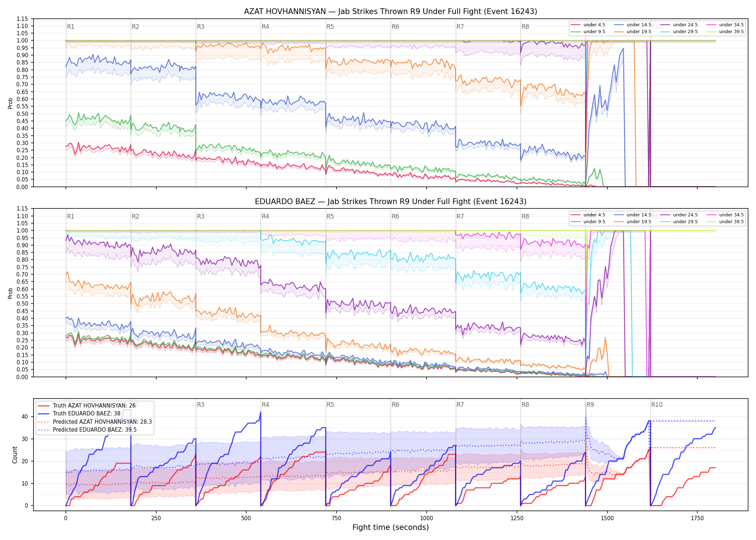Viewport: 756px width, 540px height.
Task: Click the R4 round marker in Count chart
Action: coord(265,405)
